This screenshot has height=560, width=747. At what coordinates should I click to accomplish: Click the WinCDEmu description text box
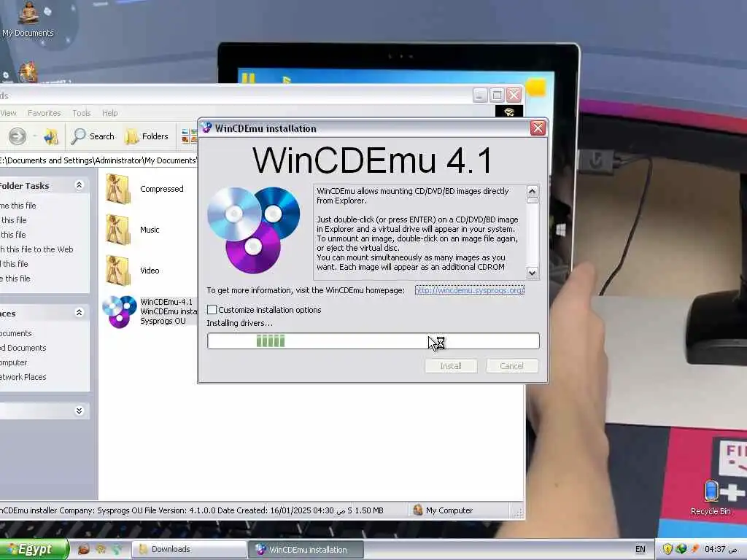[x=419, y=232]
